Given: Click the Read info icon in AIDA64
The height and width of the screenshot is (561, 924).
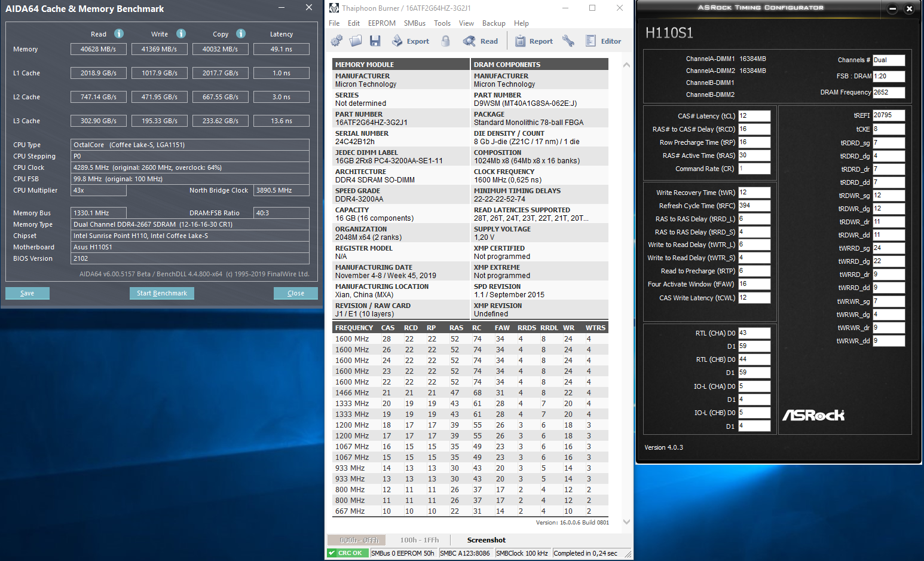Looking at the screenshot, I should pos(119,33).
